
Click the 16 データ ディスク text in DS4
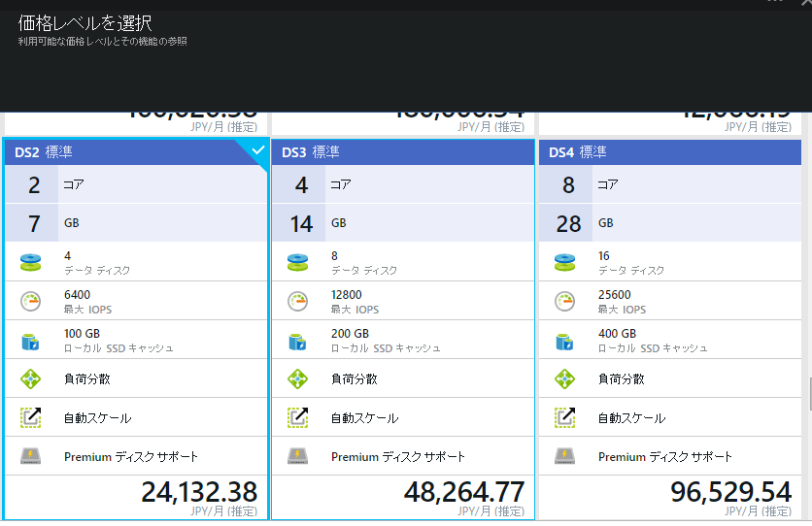click(631, 263)
